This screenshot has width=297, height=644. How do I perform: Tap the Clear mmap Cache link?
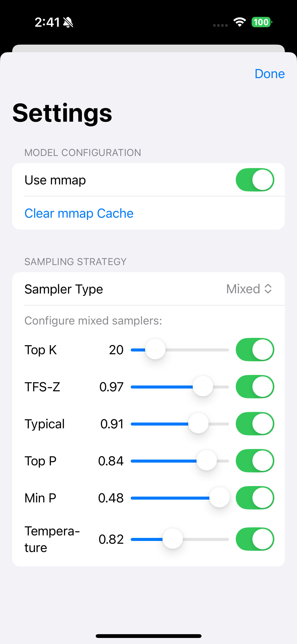click(79, 213)
